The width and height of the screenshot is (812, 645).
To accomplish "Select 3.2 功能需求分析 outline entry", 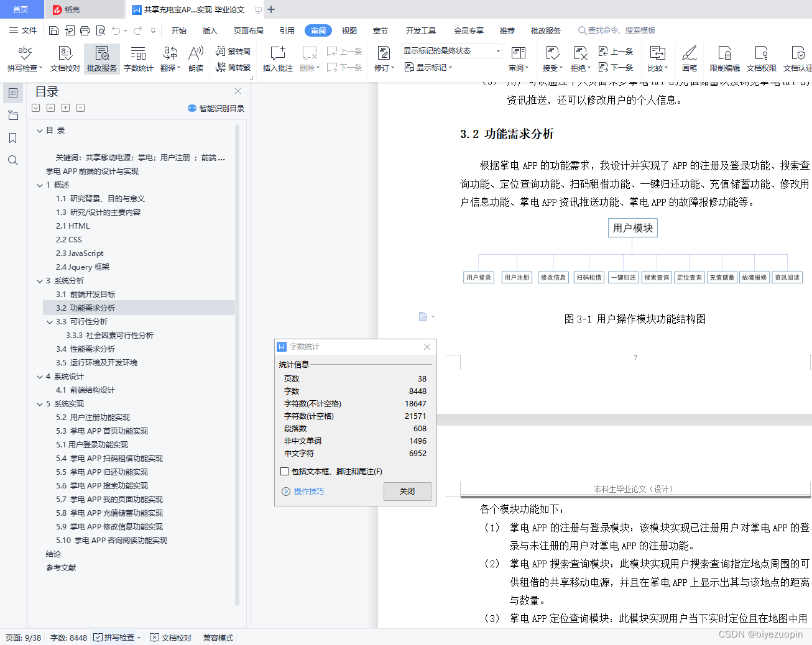I will (x=139, y=308).
